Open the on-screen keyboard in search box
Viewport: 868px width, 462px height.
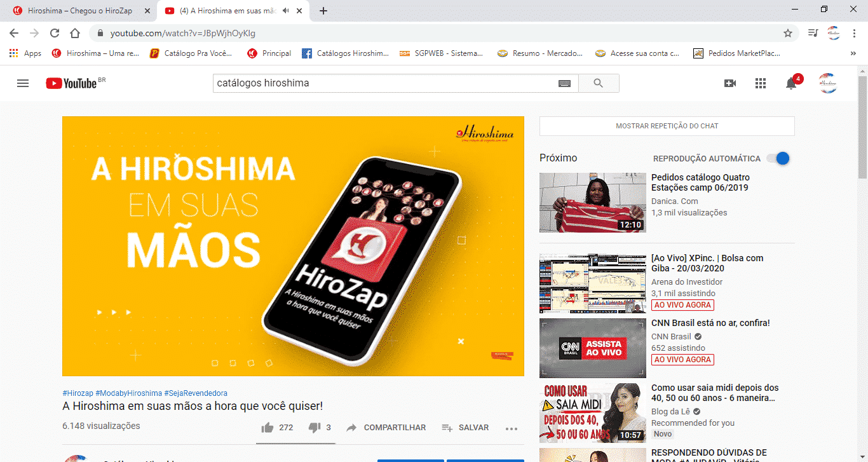tap(565, 83)
